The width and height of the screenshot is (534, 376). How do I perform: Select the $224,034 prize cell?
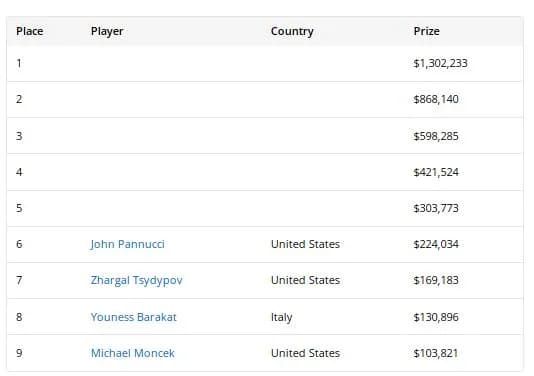point(436,244)
